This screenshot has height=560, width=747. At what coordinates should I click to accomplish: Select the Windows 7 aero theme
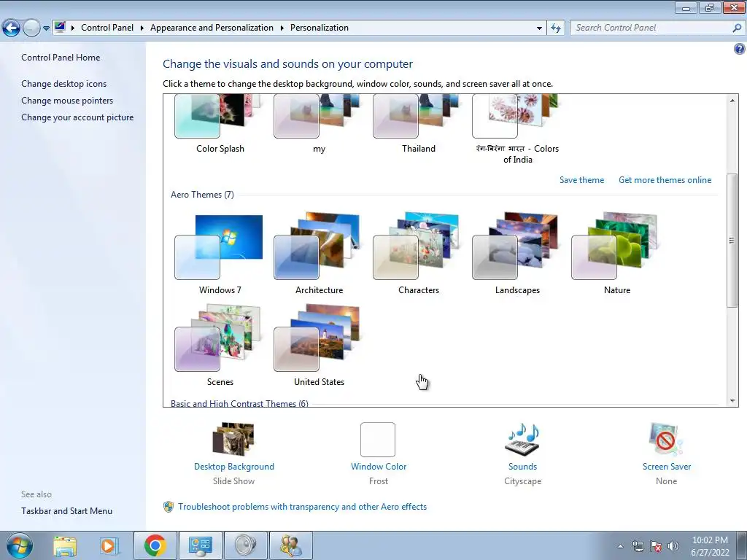click(220, 253)
